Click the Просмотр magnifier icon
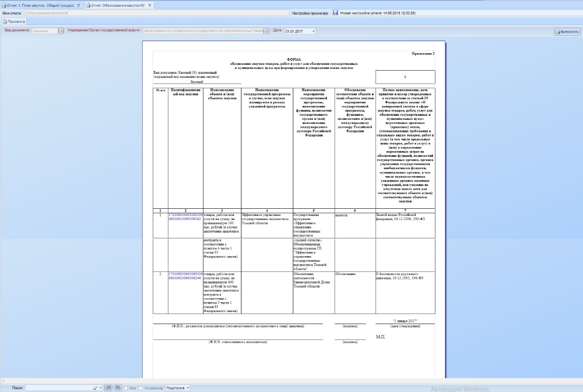 pos(4,21)
